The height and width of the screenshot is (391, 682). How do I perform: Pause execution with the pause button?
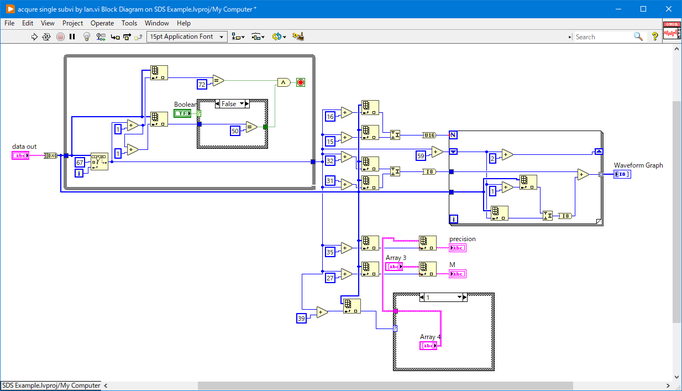coord(72,37)
